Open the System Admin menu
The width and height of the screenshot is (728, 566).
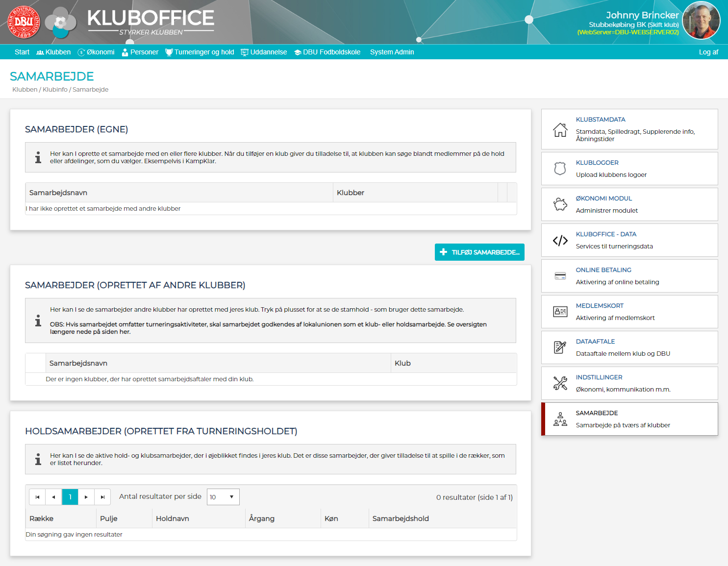coord(392,52)
